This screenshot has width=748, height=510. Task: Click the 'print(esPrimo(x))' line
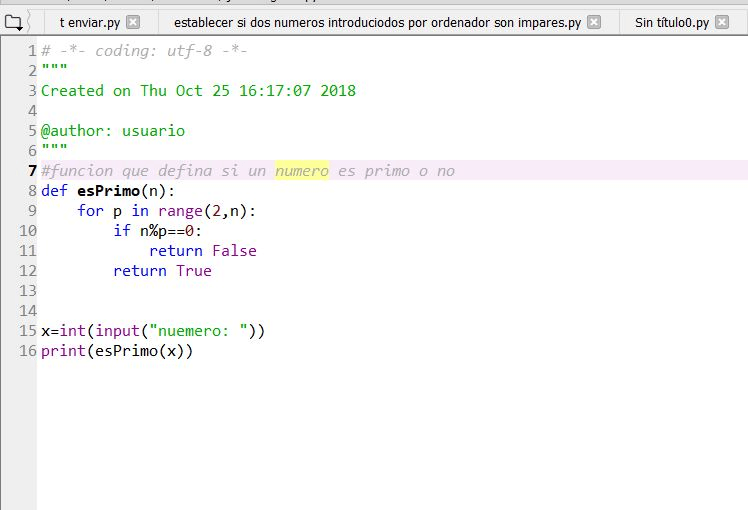pos(116,351)
